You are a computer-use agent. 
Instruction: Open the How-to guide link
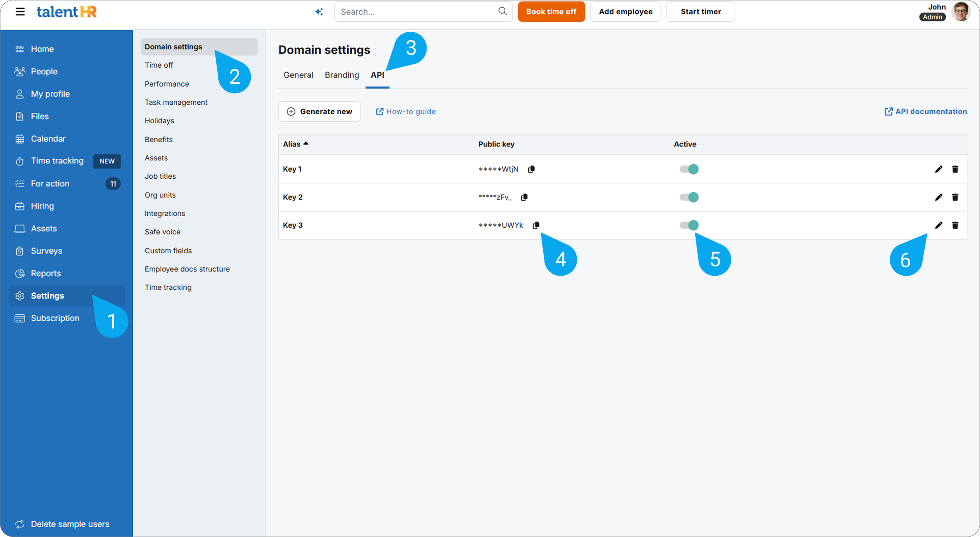406,111
